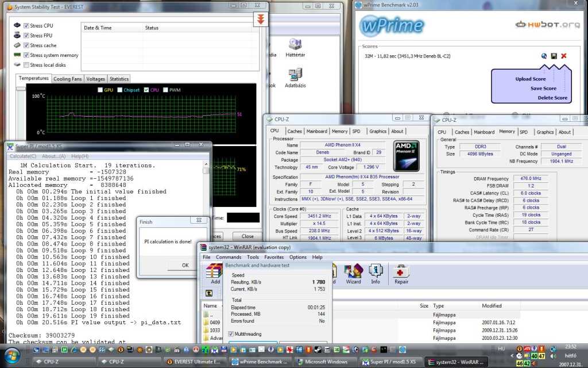Click Repair toolbar icon in WinRAR
Image resolution: width=588 pixels, height=368 pixels.
pos(401,274)
